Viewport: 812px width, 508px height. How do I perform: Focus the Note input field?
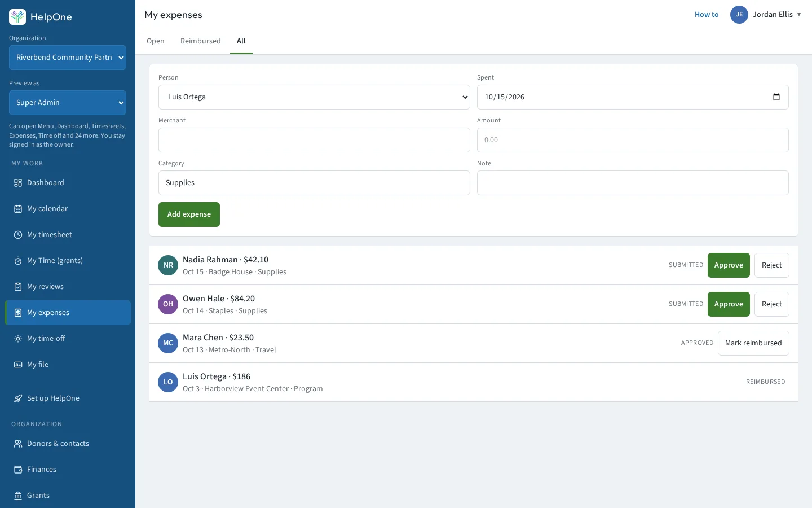tap(633, 183)
